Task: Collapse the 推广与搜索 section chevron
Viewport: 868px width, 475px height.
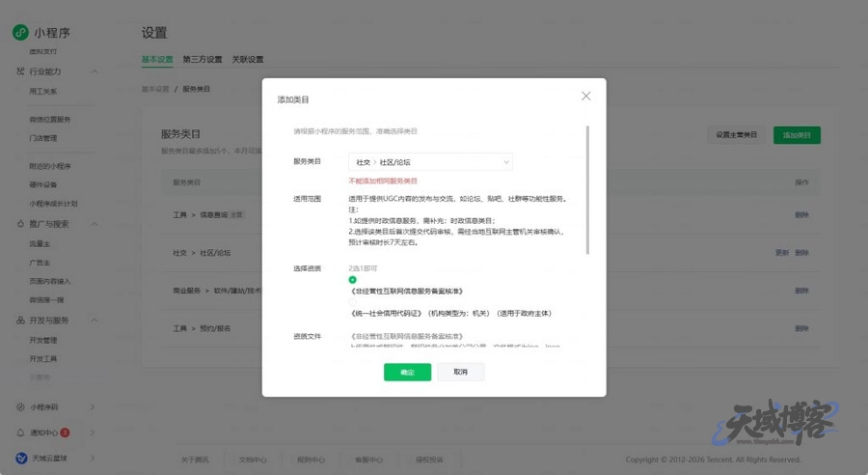Action: click(x=95, y=224)
